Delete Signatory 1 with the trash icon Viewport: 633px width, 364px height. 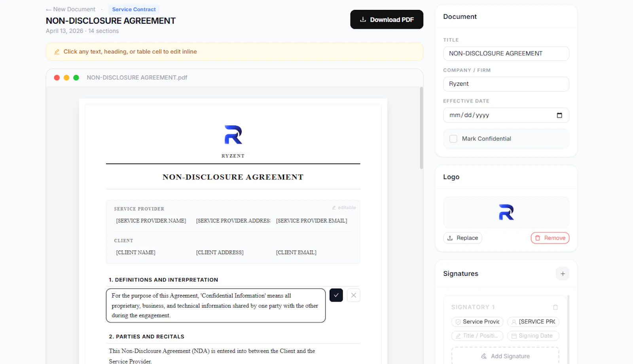(555, 307)
